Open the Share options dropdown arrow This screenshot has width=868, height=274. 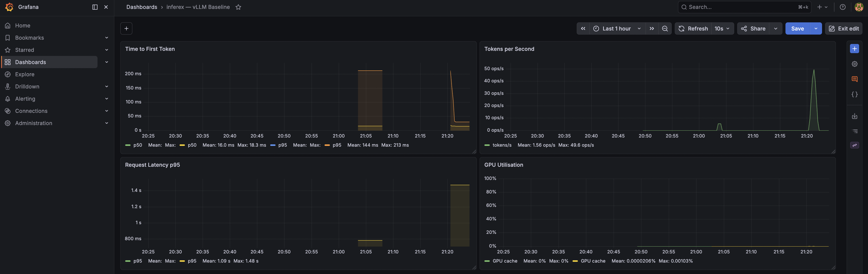coord(776,29)
